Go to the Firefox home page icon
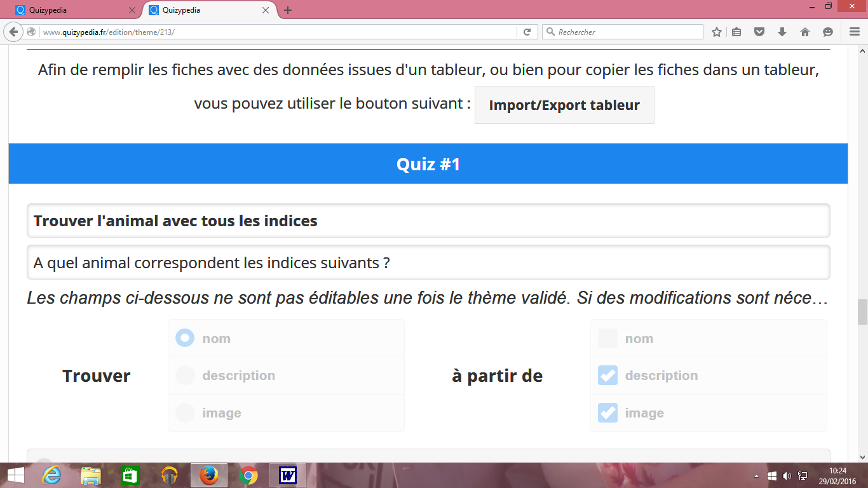868x488 pixels. click(804, 32)
